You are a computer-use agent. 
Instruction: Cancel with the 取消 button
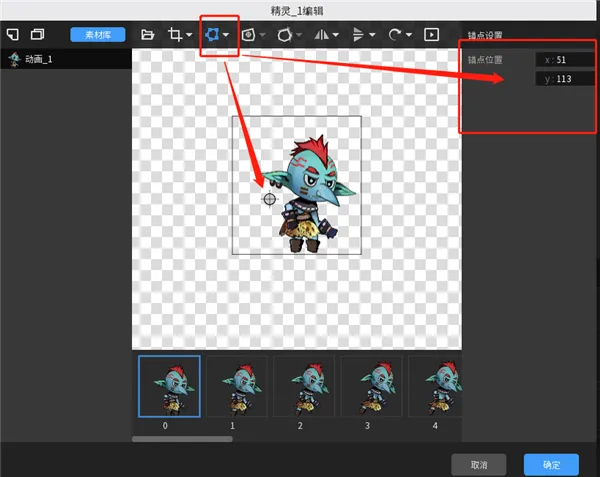coord(479,465)
